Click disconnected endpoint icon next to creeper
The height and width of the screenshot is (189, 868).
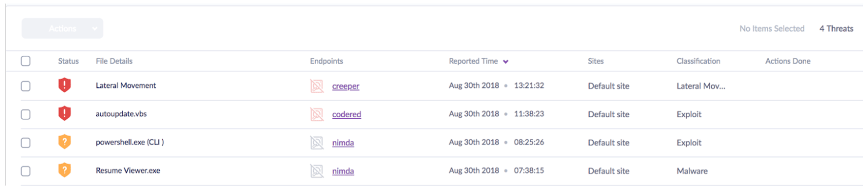pyautogui.click(x=317, y=86)
